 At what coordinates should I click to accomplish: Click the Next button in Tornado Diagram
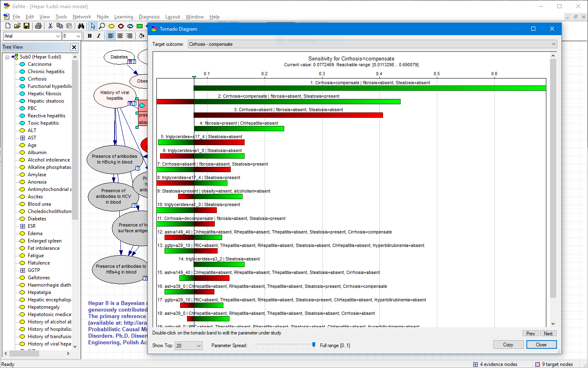coord(548,333)
